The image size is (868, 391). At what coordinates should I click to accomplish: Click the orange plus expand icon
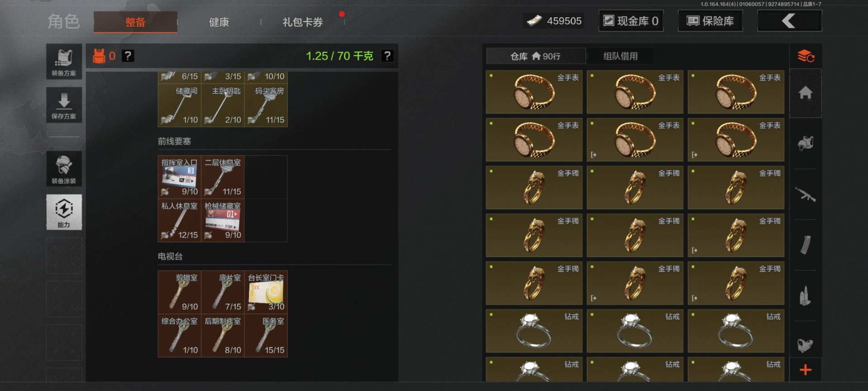click(806, 370)
